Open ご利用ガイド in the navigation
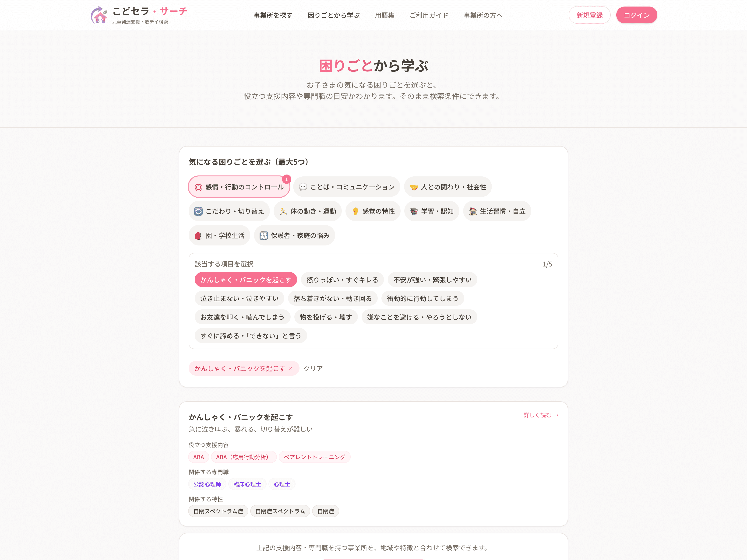 coord(429,15)
